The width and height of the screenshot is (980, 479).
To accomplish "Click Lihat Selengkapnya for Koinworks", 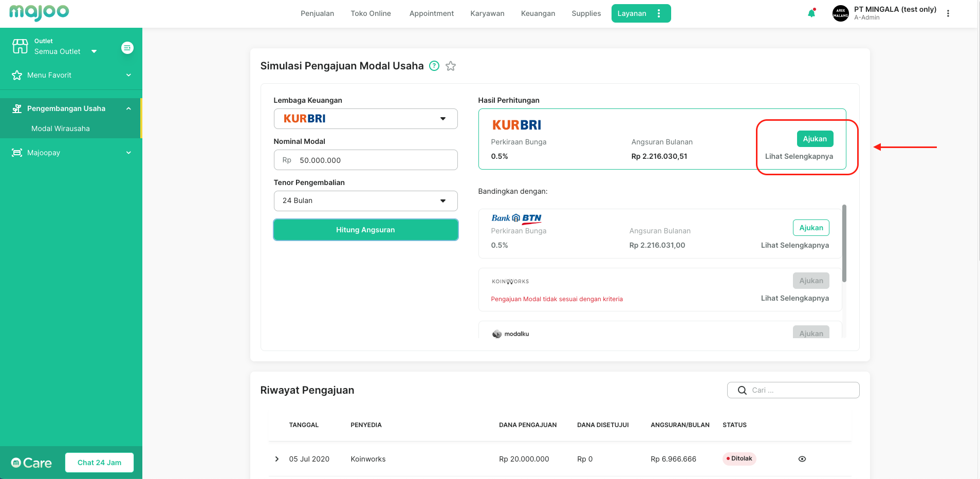I will (795, 298).
